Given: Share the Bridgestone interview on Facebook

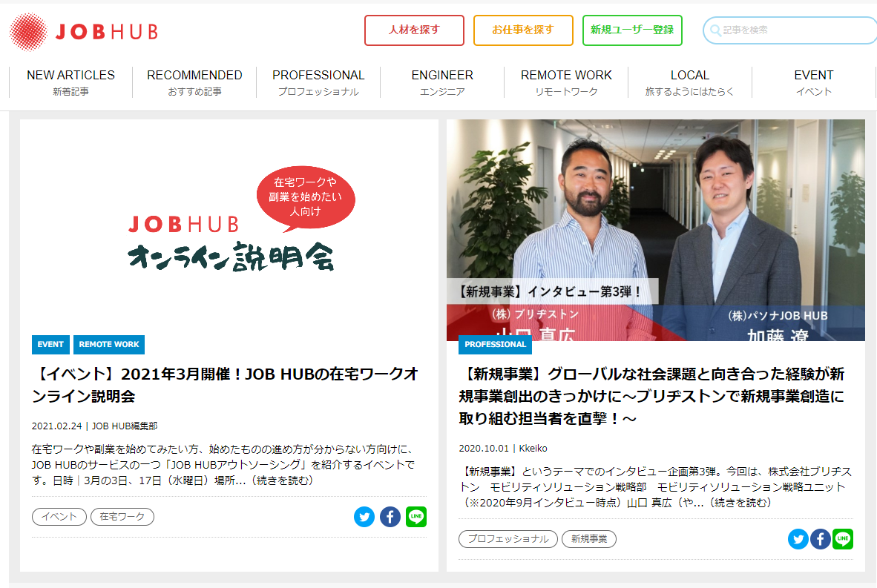Looking at the screenshot, I should click(821, 539).
